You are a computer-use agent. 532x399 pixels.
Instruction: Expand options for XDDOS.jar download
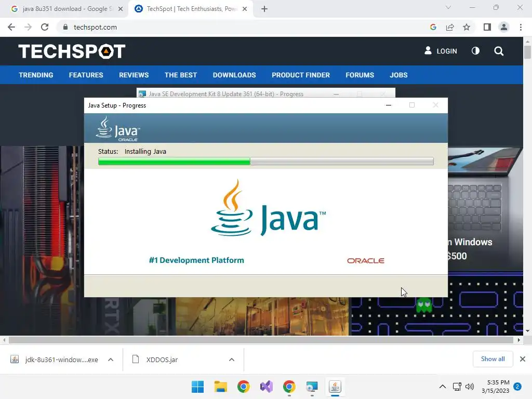tap(232, 360)
